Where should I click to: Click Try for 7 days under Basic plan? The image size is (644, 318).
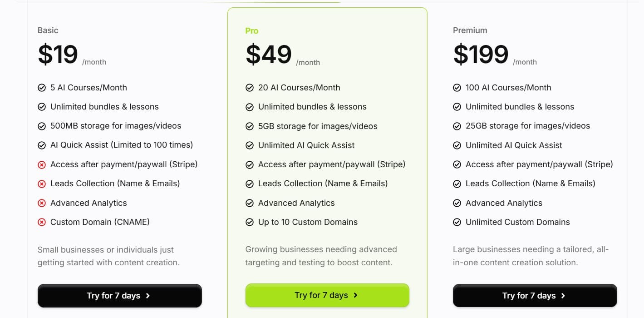pyautogui.click(x=119, y=296)
